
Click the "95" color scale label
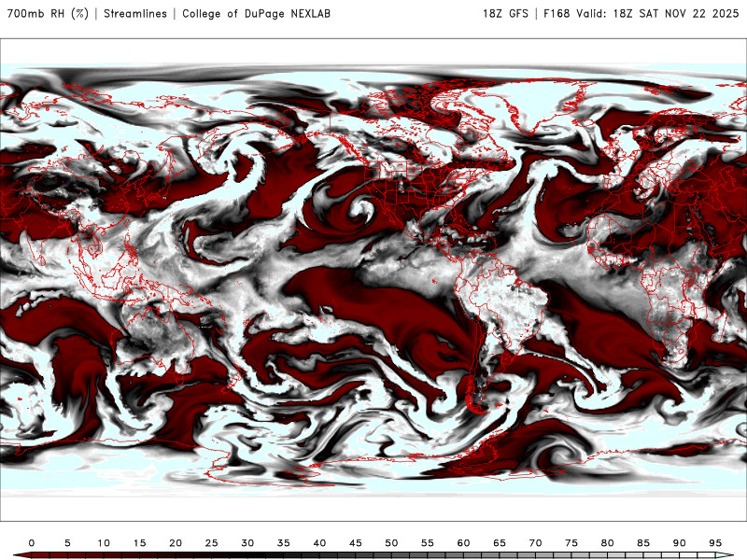tap(715, 543)
